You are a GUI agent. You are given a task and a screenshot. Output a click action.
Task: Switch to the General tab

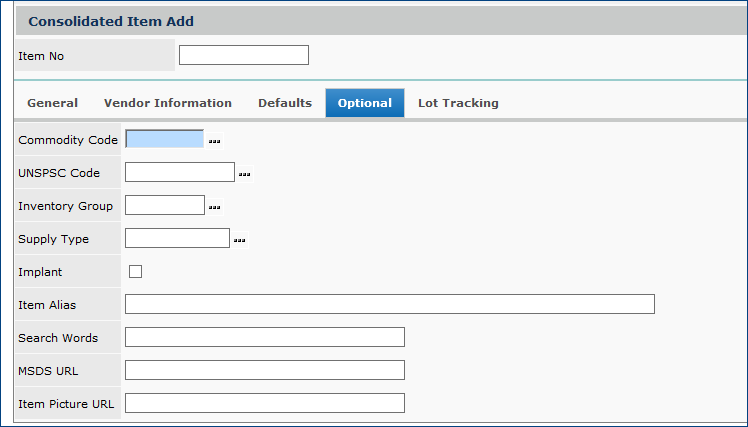coord(52,103)
